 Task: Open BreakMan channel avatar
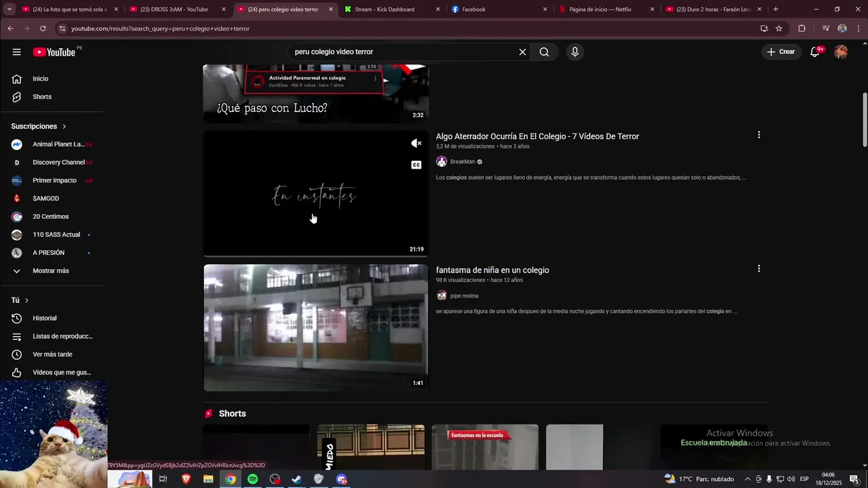click(x=441, y=161)
